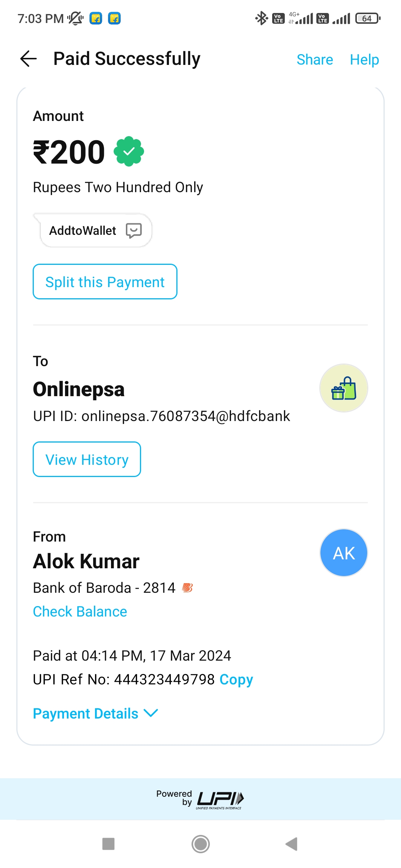The width and height of the screenshot is (401, 868).
Task: Tap the back arrow icon
Action: click(x=29, y=59)
